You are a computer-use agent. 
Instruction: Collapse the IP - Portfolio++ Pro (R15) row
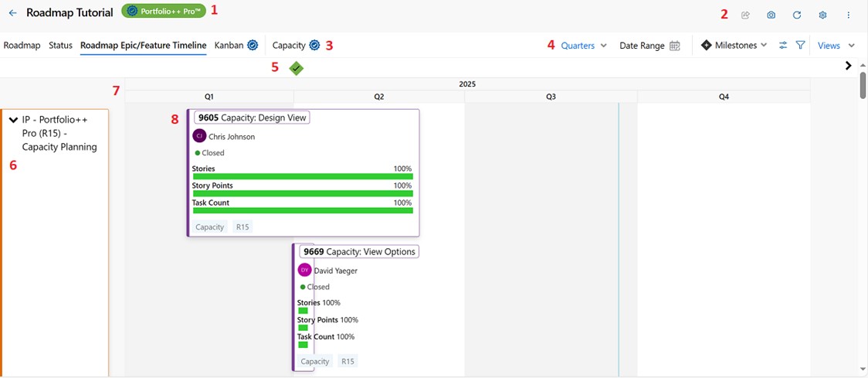click(x=13, y=121)
